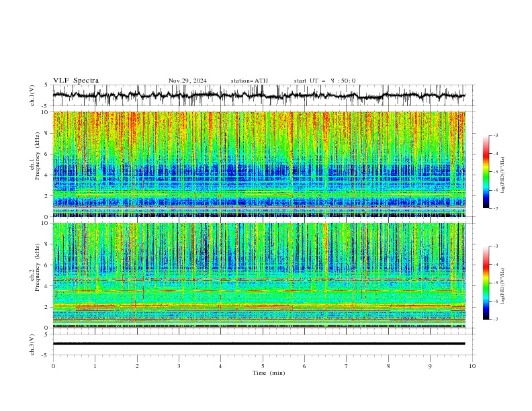Click the "4" tick on the time axis
Image resolution: width=532 pixels, height=411 pixels.
click(x=220, y=366)
